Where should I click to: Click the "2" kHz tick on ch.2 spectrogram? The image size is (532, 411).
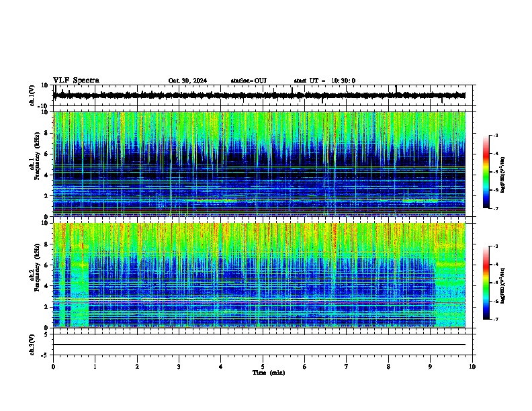(x=46, y=307)
